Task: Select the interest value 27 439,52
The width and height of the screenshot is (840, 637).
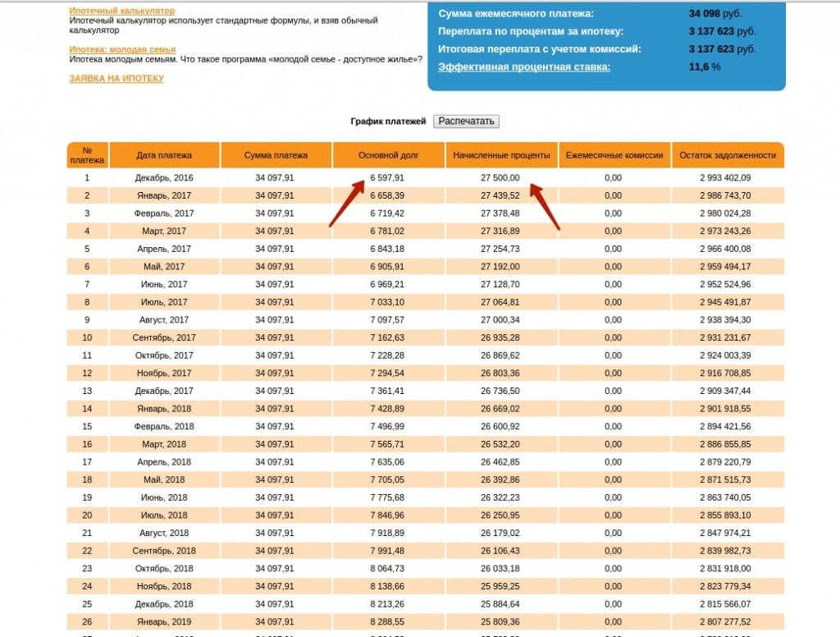Action: 500,195
